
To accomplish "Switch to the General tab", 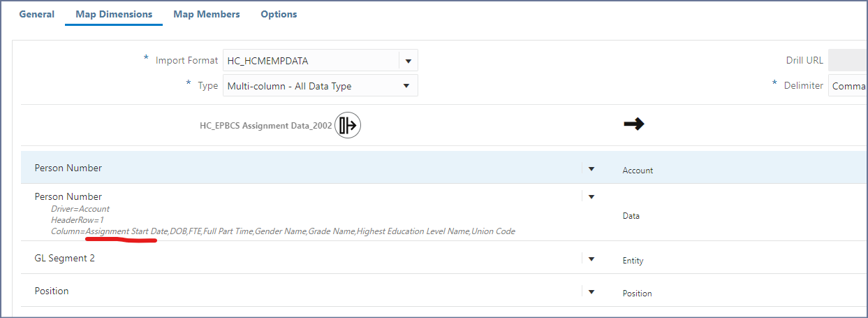I will click(37, 14).
